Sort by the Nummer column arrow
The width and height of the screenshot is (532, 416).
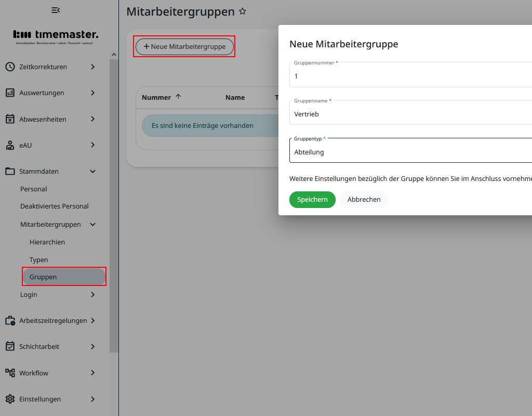point(178,97)
